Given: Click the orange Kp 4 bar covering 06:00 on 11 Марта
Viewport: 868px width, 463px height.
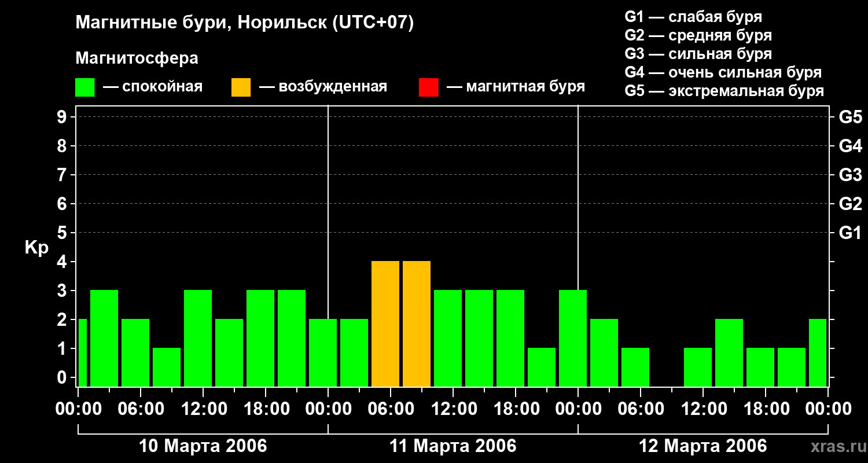Looking at the screenshot, I should tap(385, 324).
